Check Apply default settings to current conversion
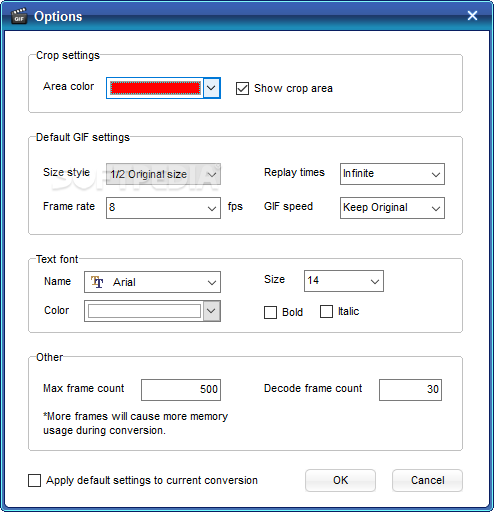 35,481
